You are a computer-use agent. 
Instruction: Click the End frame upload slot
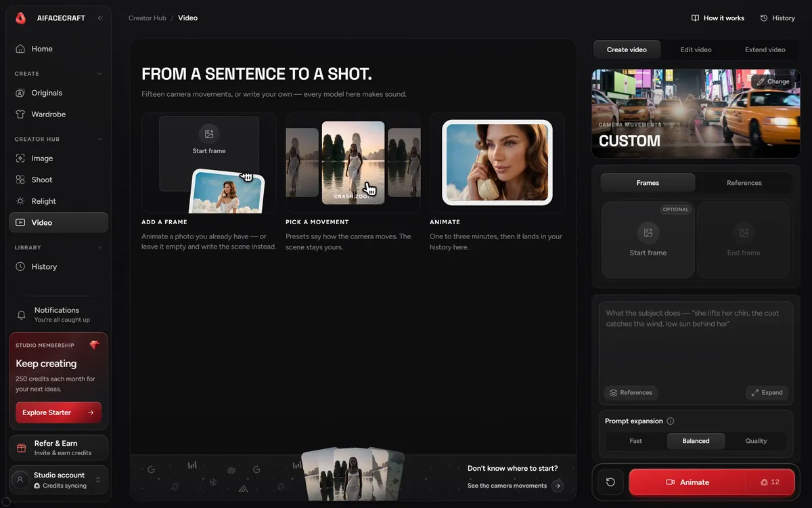744,240
